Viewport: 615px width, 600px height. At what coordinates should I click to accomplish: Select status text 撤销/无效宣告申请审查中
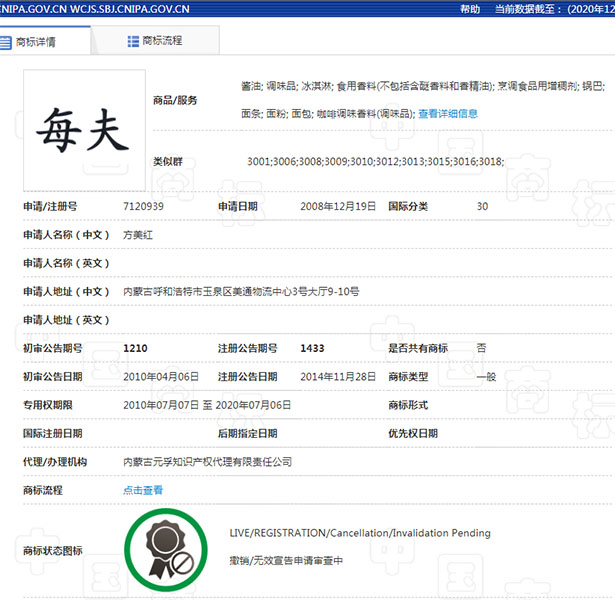286,561
